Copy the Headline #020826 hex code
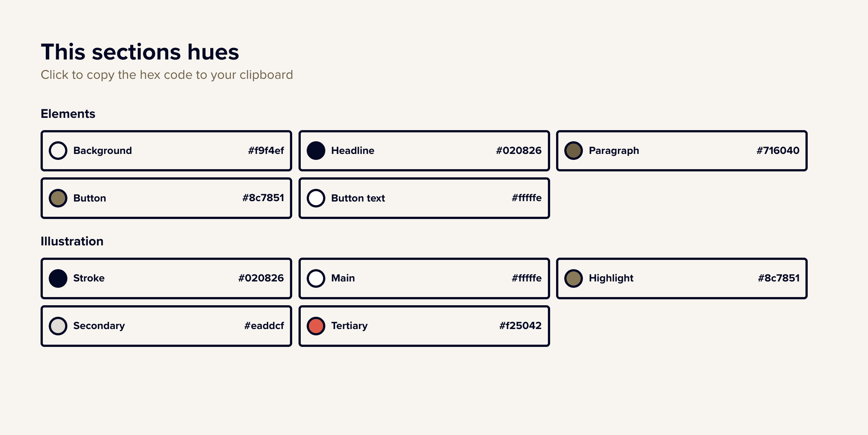Image resolution: width=868 pixels, height=435 pixels. [x=519, y=151]
